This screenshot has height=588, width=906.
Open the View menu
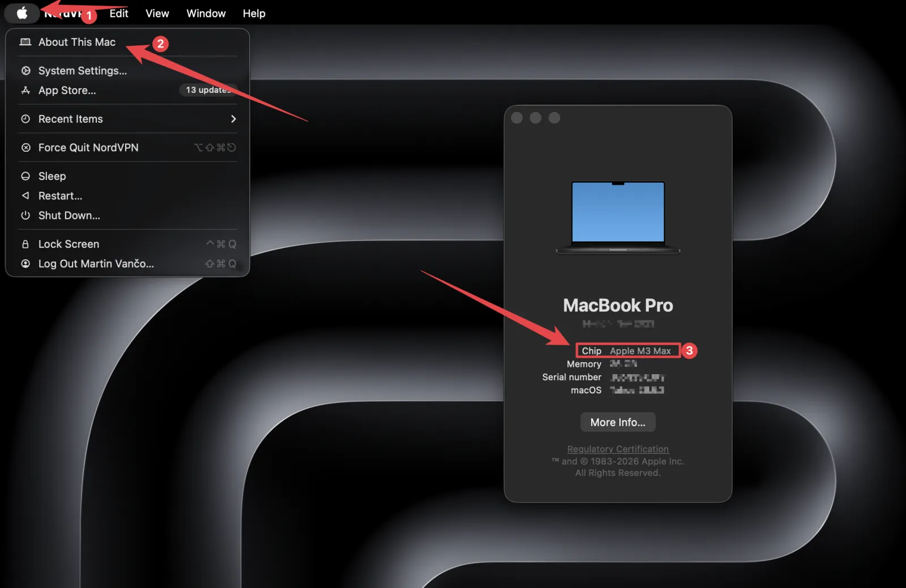[157, 13]
